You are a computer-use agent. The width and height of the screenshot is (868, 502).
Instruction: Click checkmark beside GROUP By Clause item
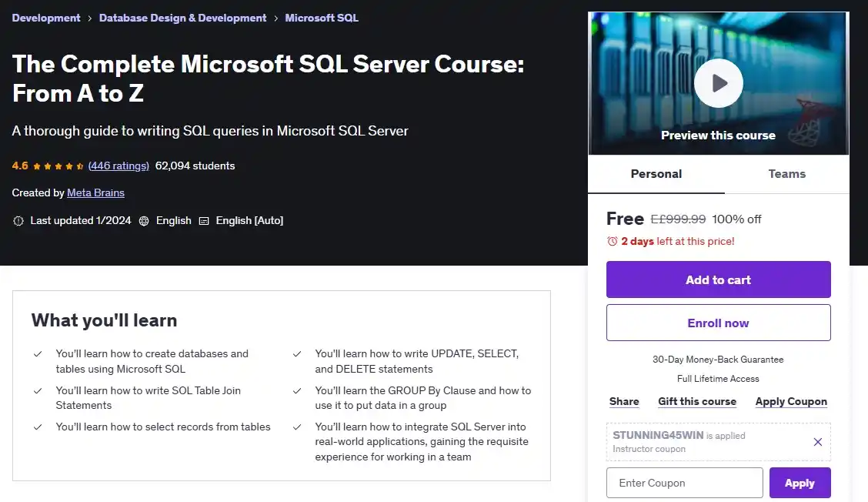pyautogui.click(x=297, y=390)
